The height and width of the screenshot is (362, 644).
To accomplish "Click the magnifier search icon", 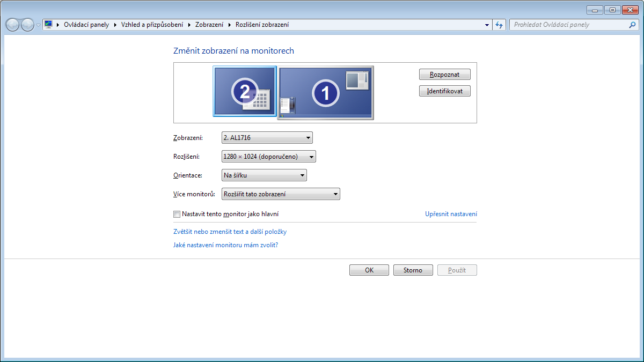I will 633,25.
